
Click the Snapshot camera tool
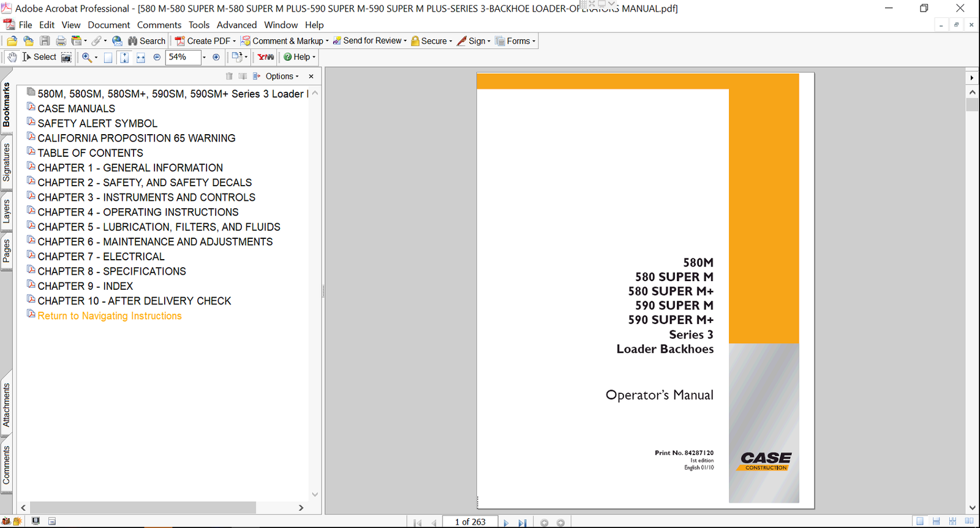(66, 57)
